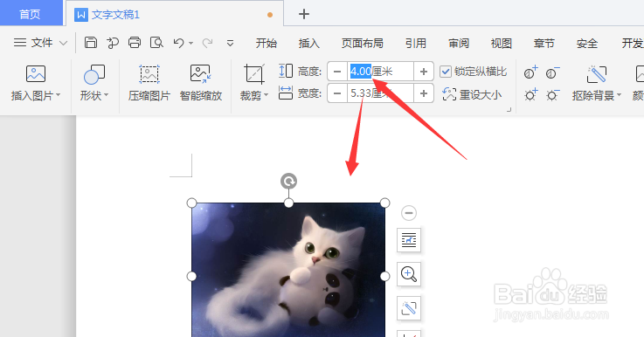Toggle the 锁定纵横比 checkbox
The image size is (644, 337).
click(446, 72)
